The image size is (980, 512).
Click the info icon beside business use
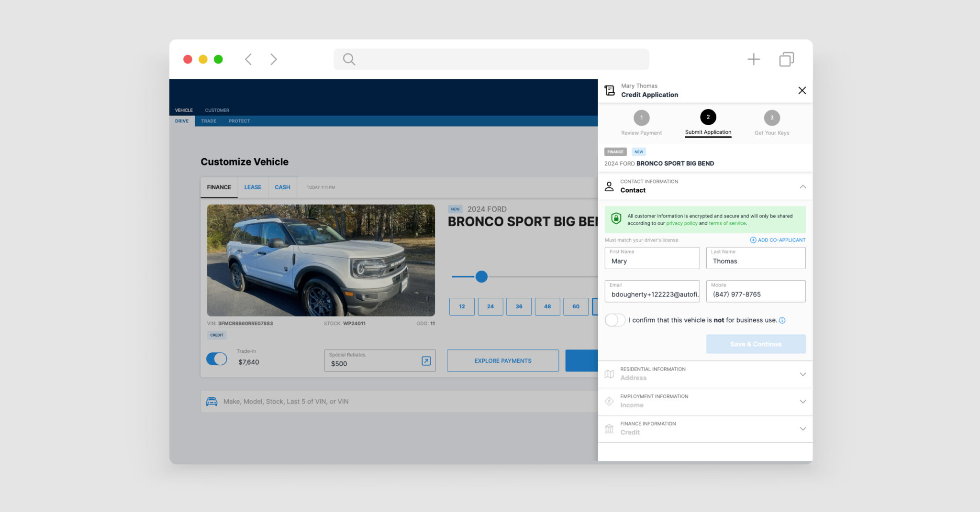click(782, 321)
